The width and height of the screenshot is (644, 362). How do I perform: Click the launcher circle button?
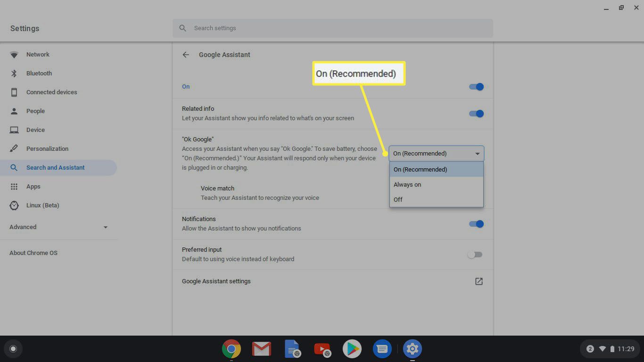13,349
